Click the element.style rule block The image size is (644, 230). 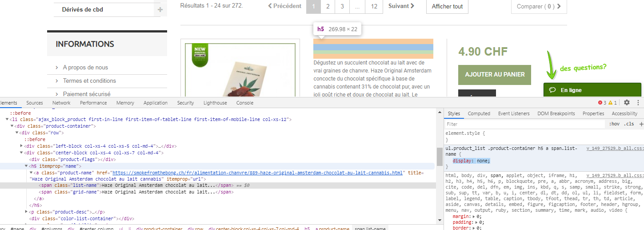coord(544,136)
